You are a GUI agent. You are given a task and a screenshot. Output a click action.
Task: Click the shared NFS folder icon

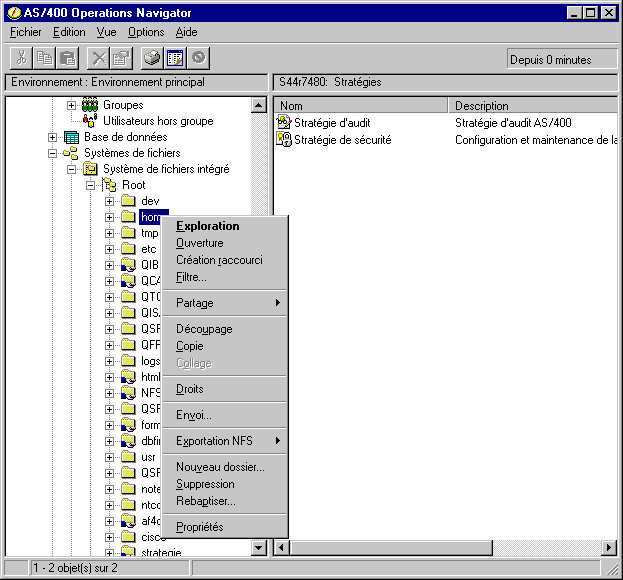[x=128, y=393]
